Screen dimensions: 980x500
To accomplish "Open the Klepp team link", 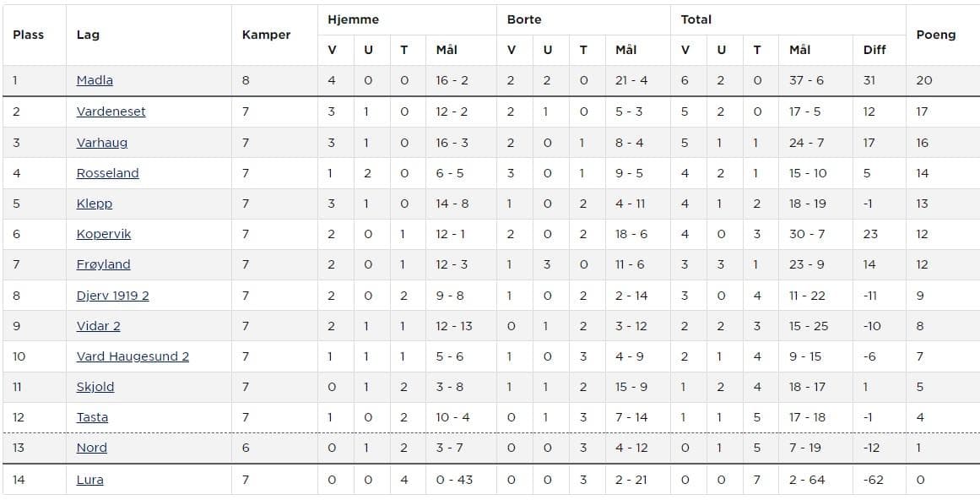I will coord(94,204).
